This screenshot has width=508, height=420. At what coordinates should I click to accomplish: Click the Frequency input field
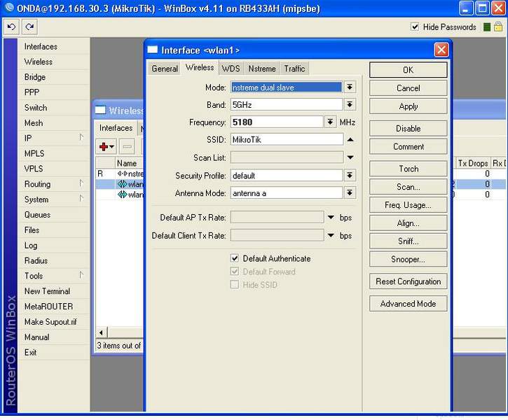(x=277, y=122)
